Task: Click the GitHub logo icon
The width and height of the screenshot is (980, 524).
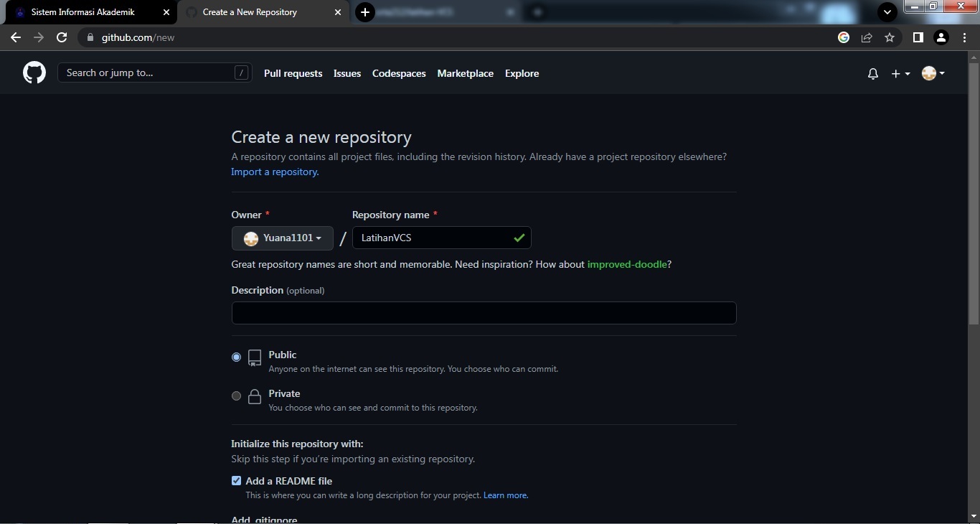Action: [34, 72]
